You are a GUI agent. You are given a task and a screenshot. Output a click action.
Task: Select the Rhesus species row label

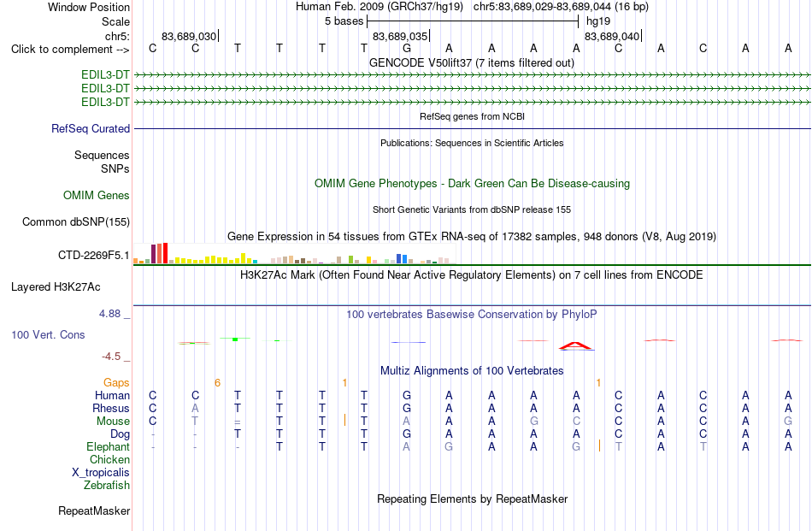click(111, 408)
